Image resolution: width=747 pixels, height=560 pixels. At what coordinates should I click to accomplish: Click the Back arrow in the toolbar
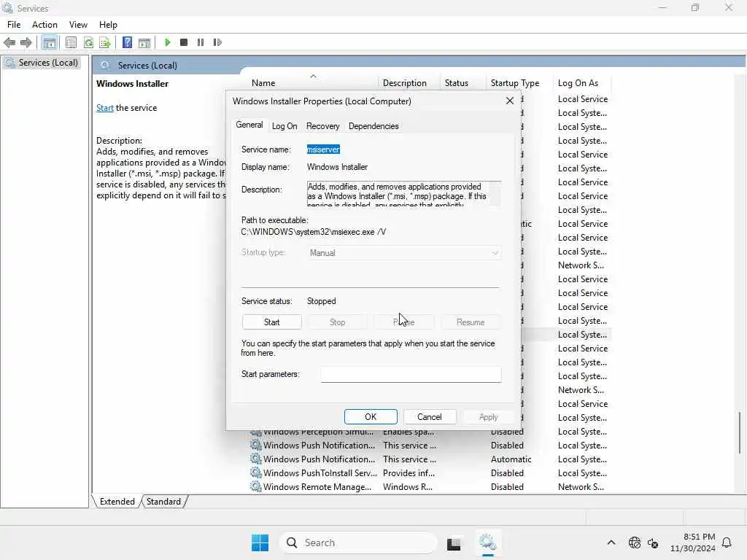click(9, 42)
